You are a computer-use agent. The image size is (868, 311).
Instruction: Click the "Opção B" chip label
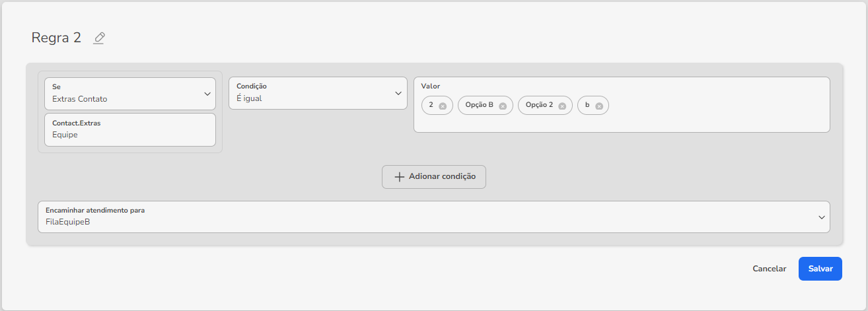coord(480,105)
